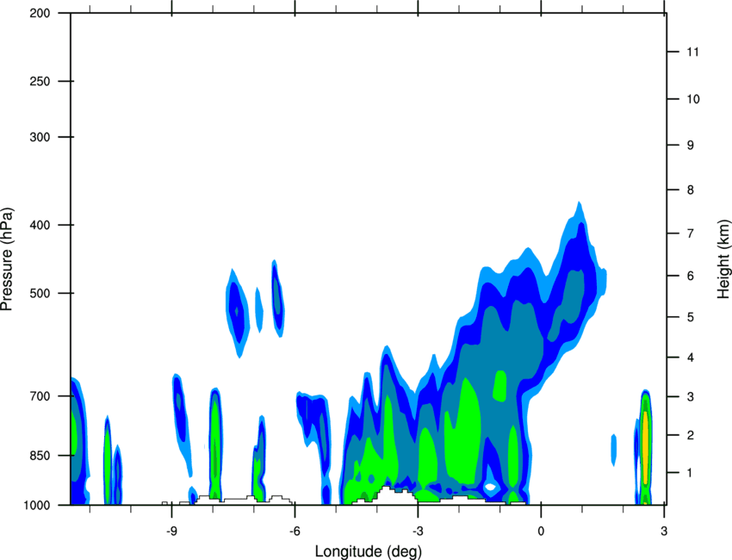The height and width of the screenshot is (560, 732).
Task: Select the 400 pressure tick label
Action: (40, 225)
